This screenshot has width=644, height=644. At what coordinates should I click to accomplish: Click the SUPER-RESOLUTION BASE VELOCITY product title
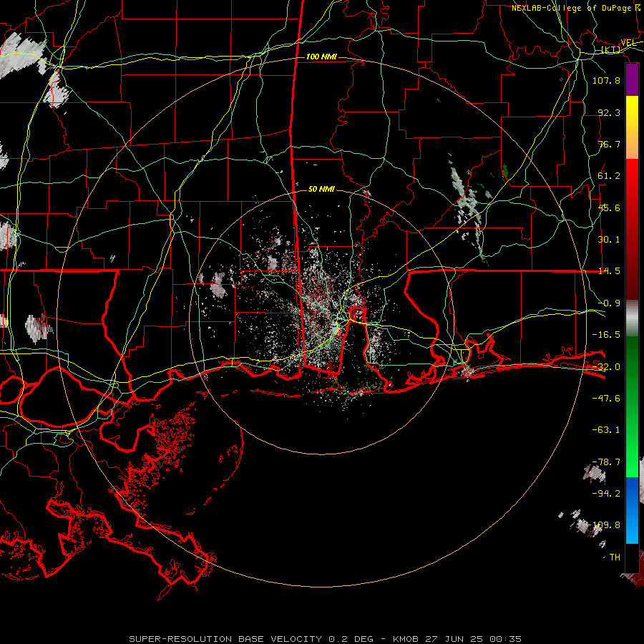tap(225, 639)
